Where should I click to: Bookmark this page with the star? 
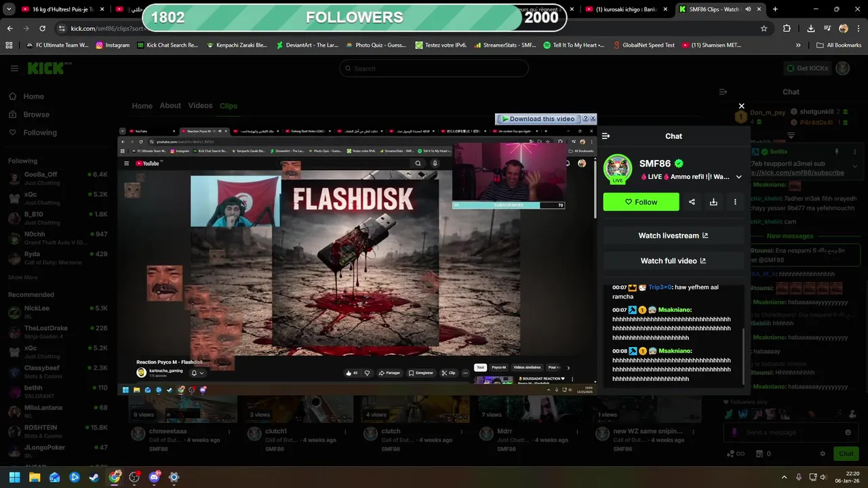pyautogui.click(x=764, y=28)
